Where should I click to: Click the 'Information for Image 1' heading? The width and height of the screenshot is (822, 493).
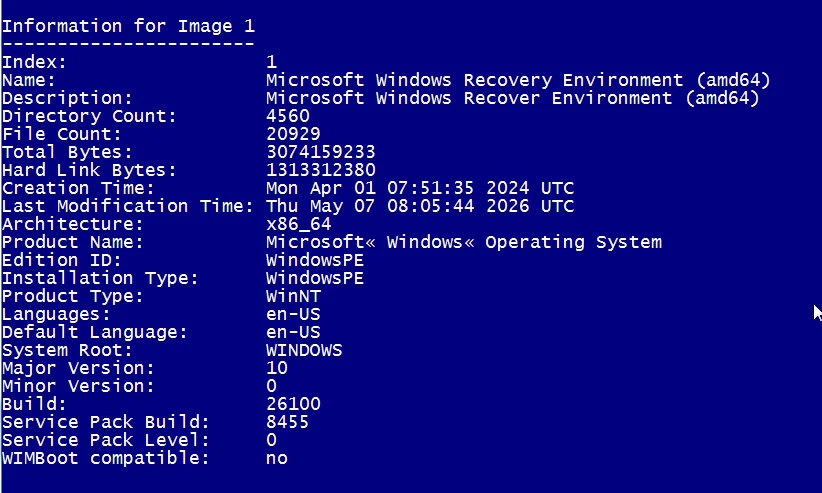[128, 26]
